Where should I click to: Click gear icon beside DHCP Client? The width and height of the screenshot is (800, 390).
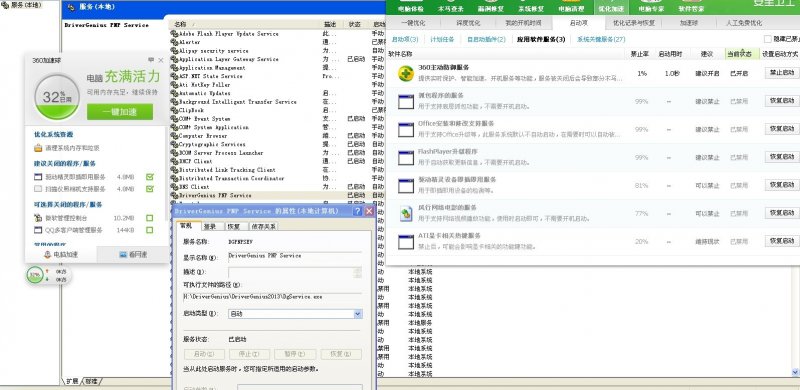click(x=174, y=161)
